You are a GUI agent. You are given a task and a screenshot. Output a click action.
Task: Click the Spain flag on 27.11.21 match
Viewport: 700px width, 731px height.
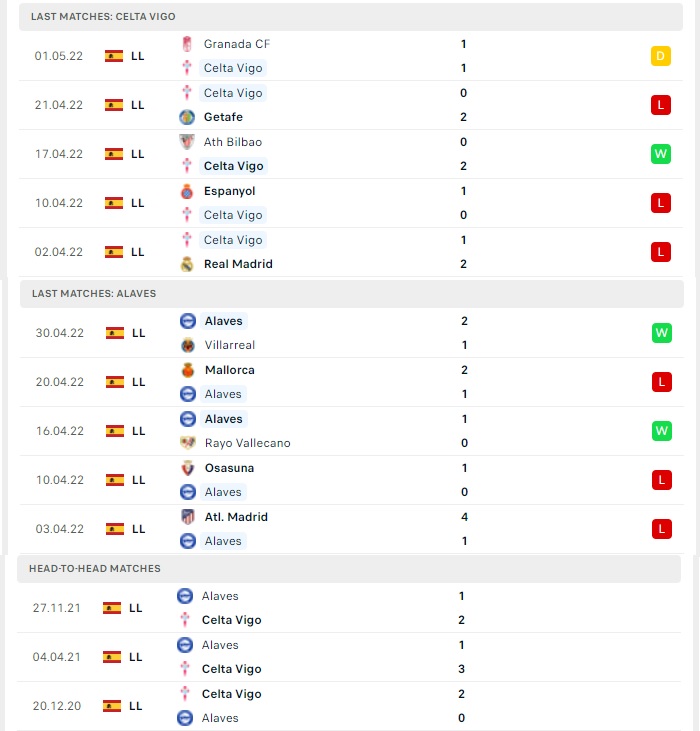pos(112,608)
